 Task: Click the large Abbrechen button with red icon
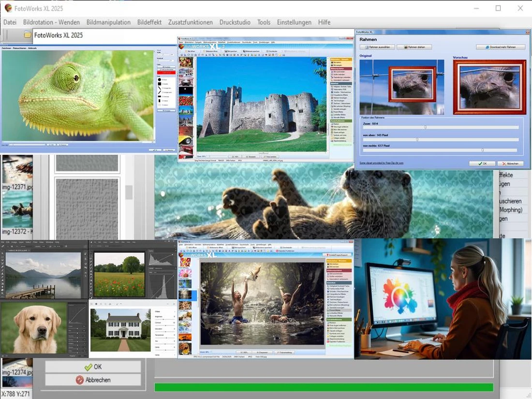[93, 380]
